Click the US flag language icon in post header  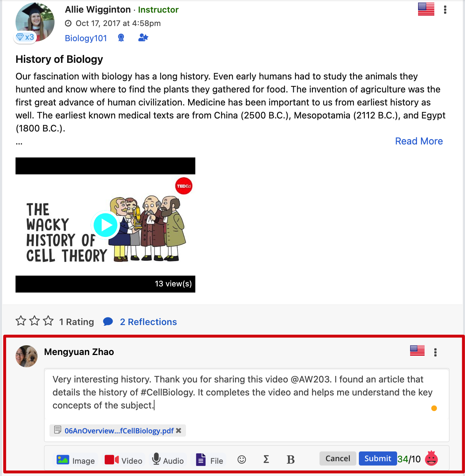(426, 9)
